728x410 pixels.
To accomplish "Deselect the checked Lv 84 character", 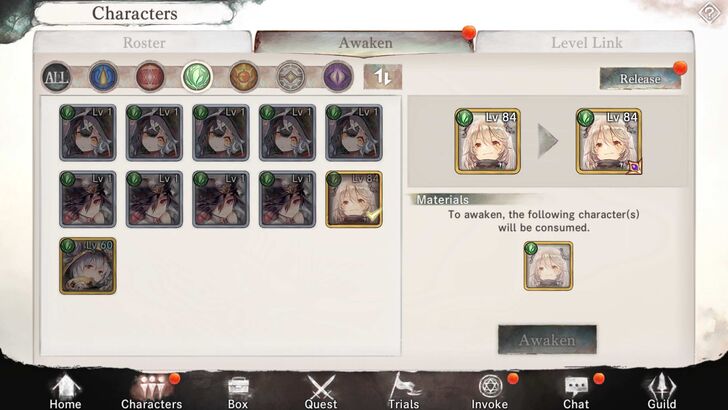I will (x=354, y=199).
